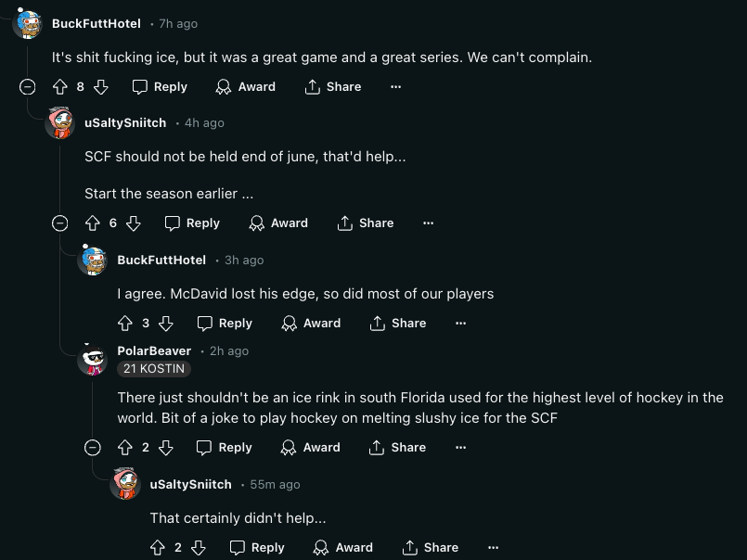Reply to uSaltySniitch's SCF end of June comment

point(192,223)
